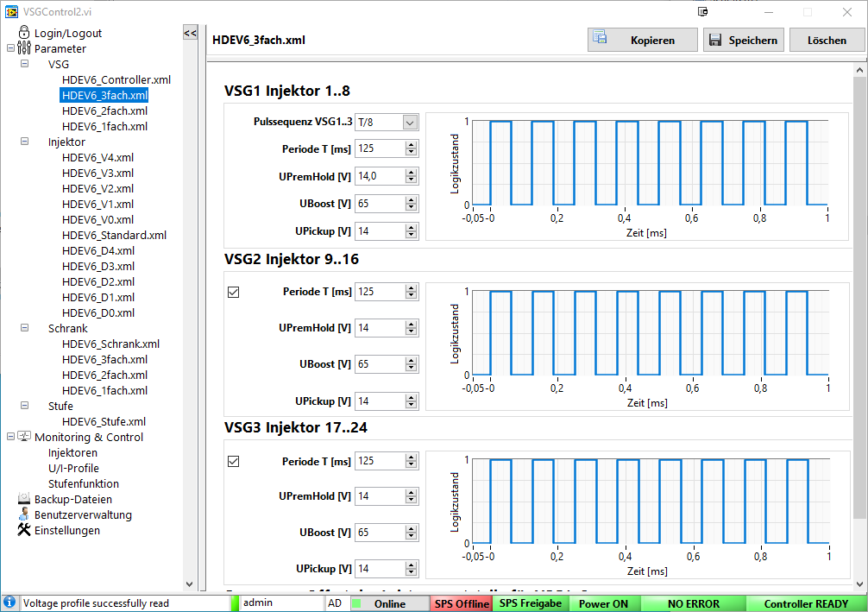The height and width of the screenshot is (612, 868).
Task: Collapse the Stufe tree node
Action: [24, 406]
